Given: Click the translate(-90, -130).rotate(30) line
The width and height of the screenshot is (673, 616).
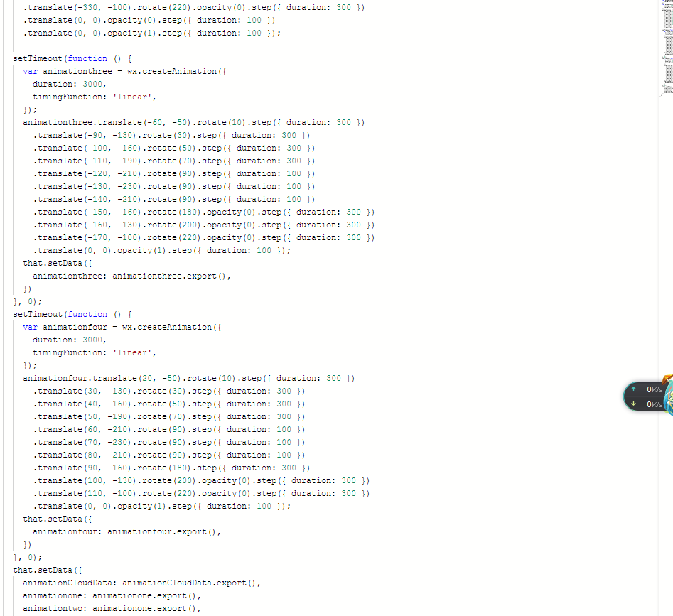Looking at the screenshot, I should click(171, 135).
